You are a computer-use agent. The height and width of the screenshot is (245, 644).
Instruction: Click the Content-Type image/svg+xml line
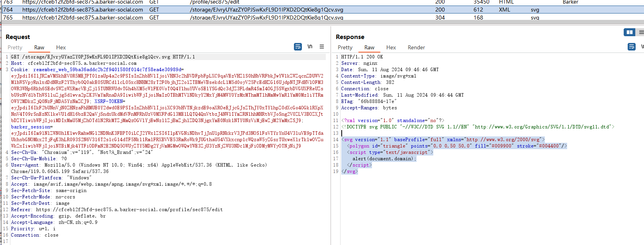click(378, 76)
